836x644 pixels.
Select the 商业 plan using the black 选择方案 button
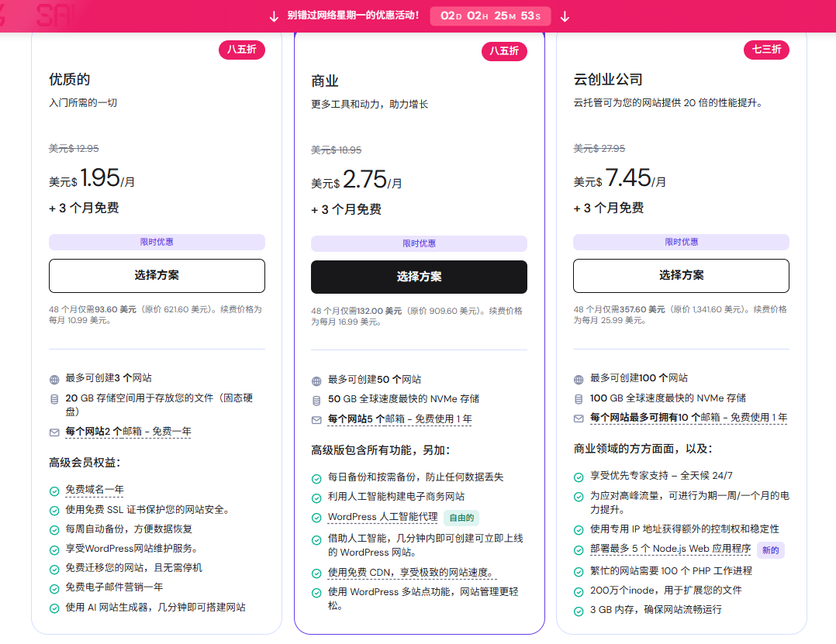point(419,277)
